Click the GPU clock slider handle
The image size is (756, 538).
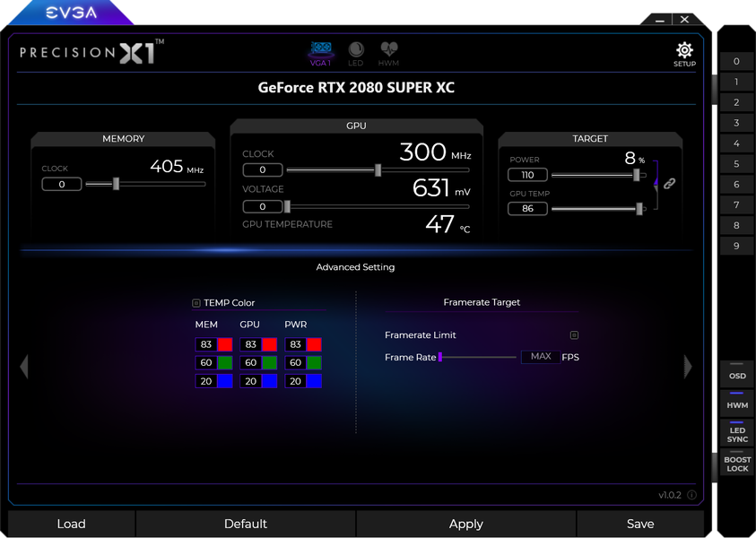[x=378, y=169]
